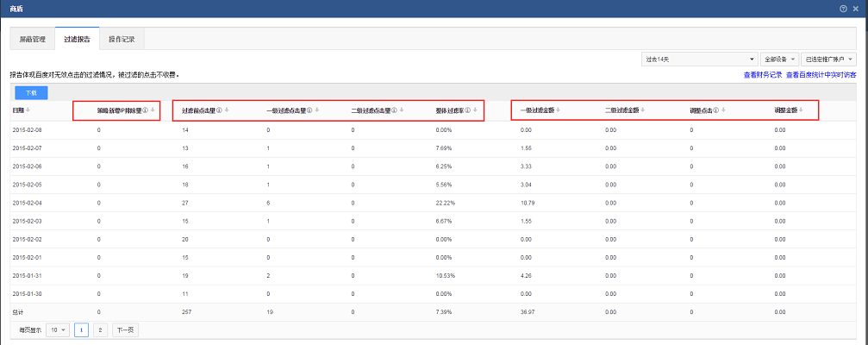Click the 过滤前点击量 column header
Viewport: 868px width, 345px height.
click(x=198, y=110)
